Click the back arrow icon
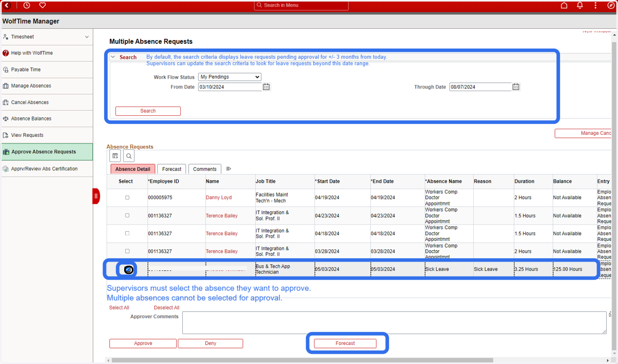The height and width of the screenshot is (364, 618). coord(7,5)
